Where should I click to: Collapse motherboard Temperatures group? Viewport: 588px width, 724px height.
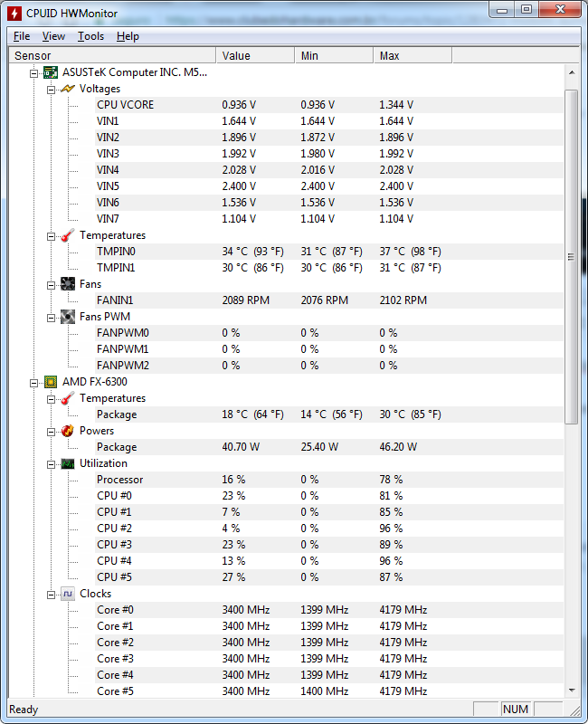tap(51, 236)
